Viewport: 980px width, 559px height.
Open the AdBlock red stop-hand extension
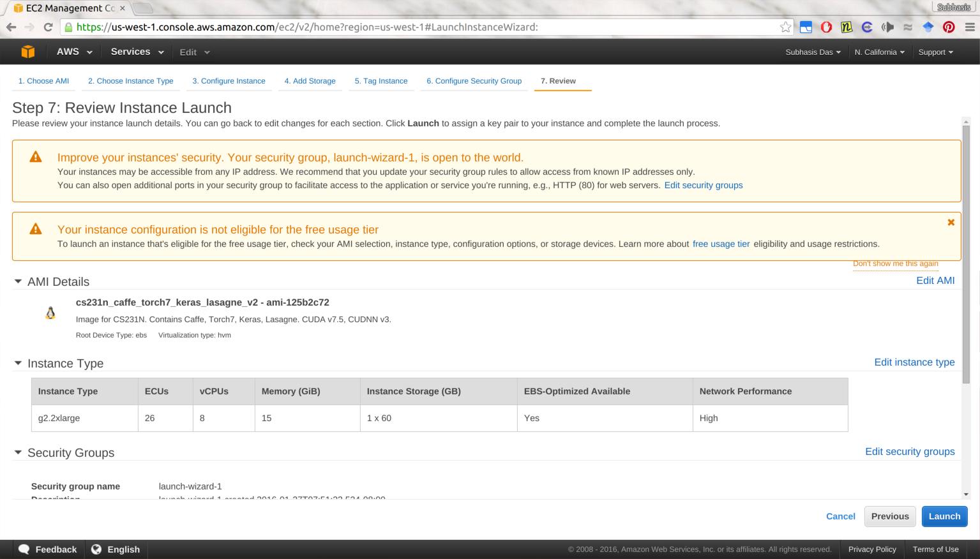826,27
